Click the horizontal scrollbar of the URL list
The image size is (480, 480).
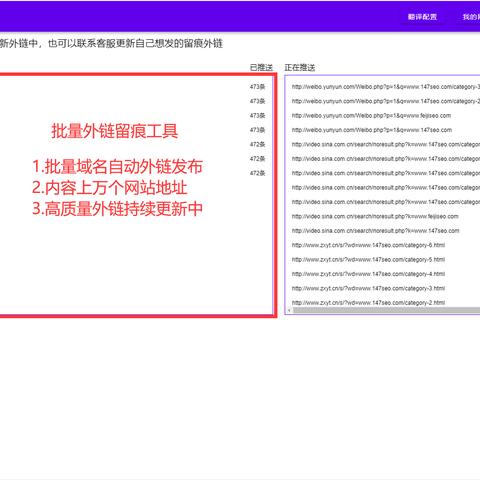point(386,310)
